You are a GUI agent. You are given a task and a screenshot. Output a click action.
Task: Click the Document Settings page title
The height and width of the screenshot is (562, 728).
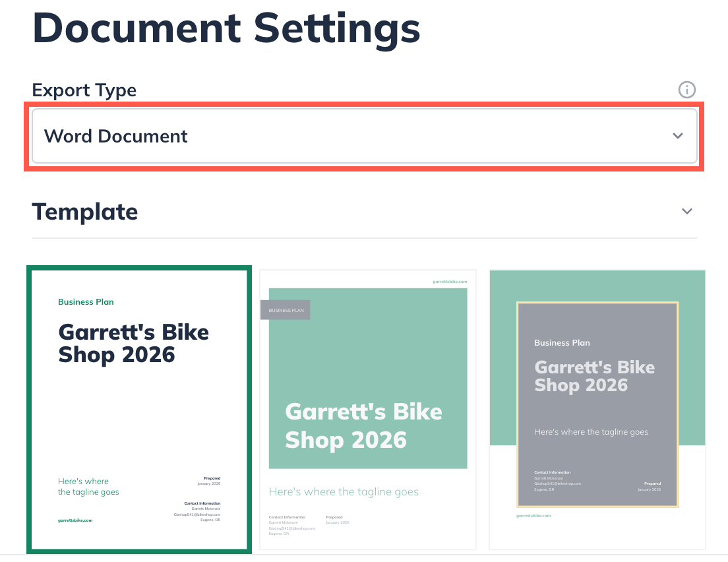226,28
